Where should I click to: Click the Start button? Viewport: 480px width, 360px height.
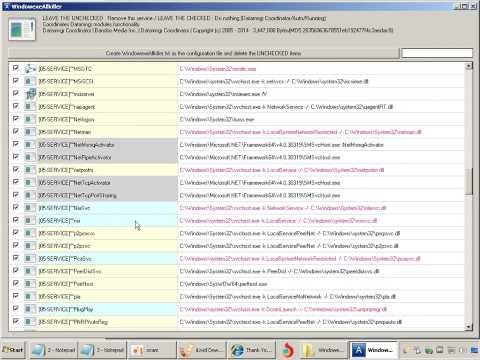click(13, 350)
